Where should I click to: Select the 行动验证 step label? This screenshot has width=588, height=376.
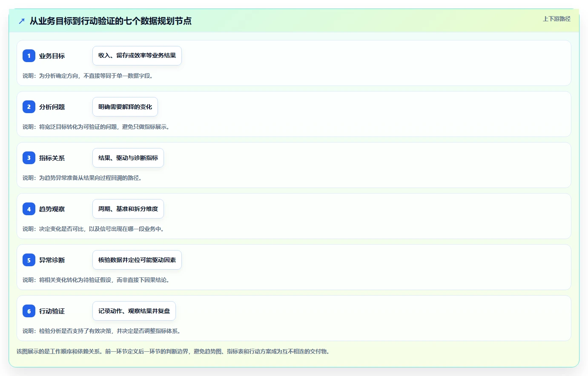pos(52,311)
